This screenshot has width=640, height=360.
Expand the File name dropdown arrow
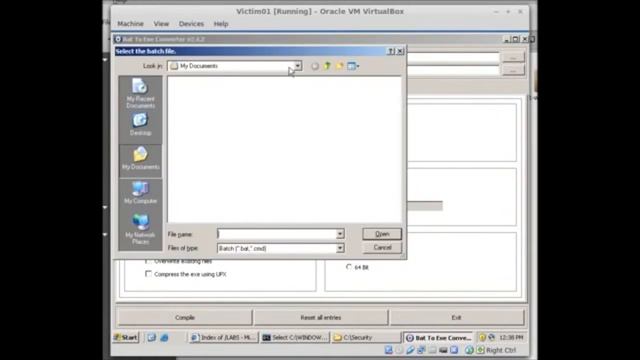[340, 234]
